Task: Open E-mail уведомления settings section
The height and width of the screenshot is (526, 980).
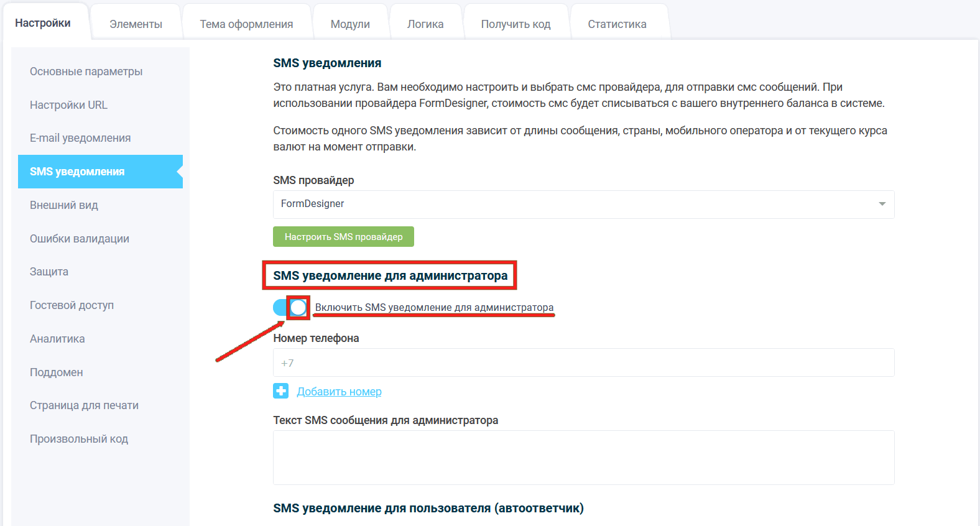Action: (80, 138)
